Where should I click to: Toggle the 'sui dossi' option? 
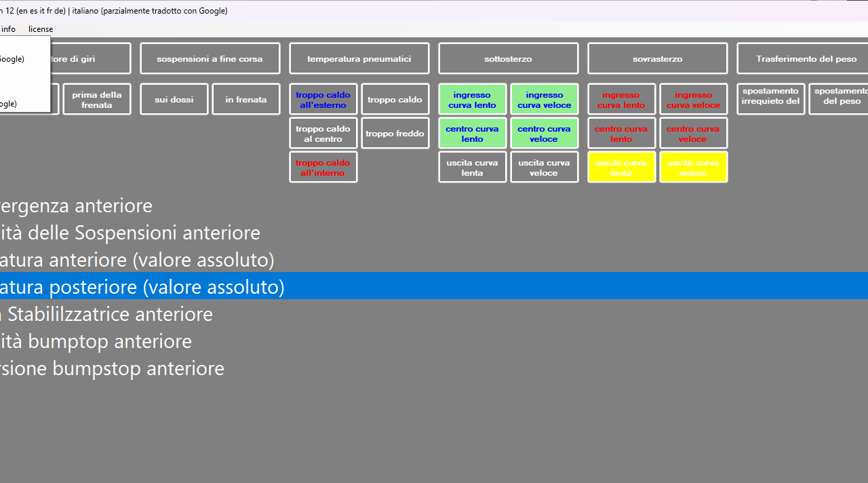174,100
